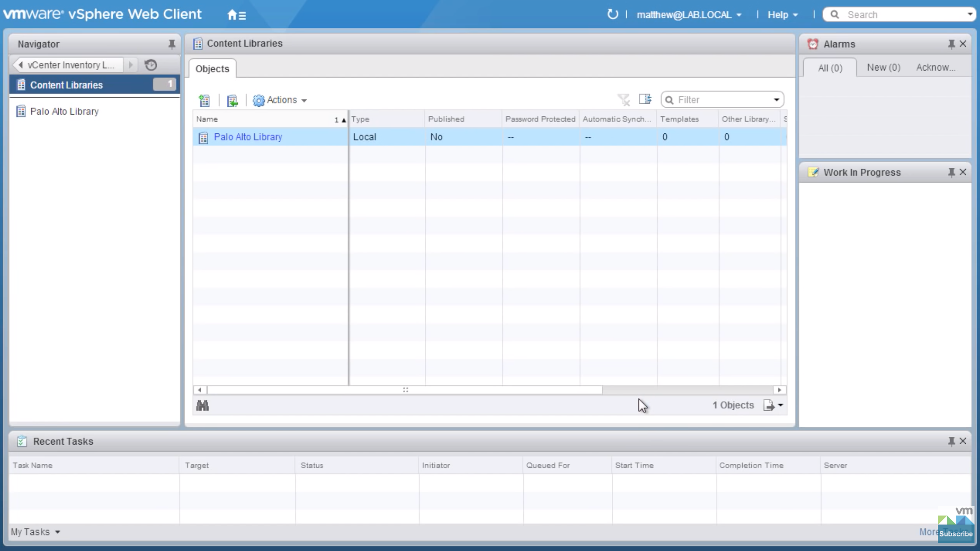Click the Password Protected column header
Screen dimensions: 980x551
click(540, 119)
